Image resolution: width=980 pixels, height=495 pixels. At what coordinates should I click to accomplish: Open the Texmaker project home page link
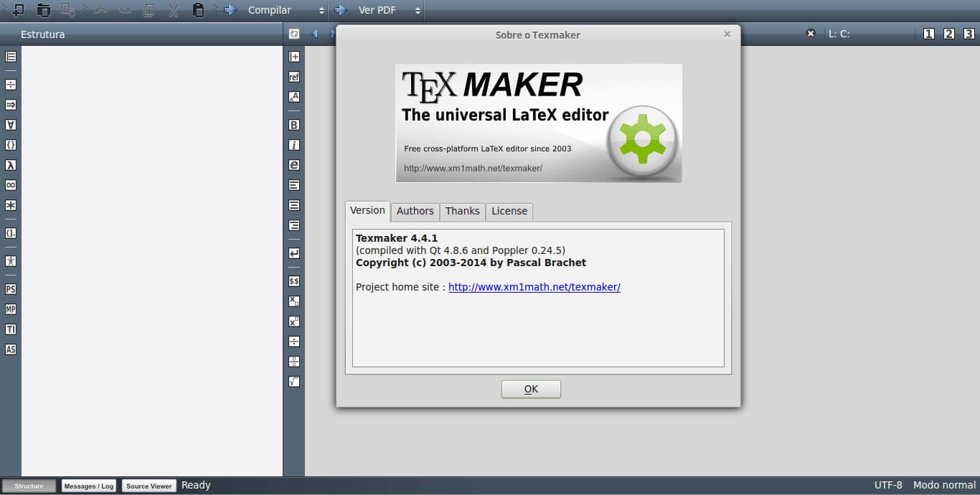click(x=534, y=287)
